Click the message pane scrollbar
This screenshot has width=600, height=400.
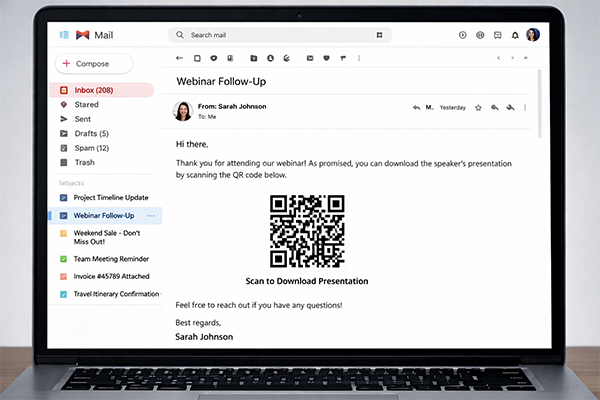tap(540, 104)
